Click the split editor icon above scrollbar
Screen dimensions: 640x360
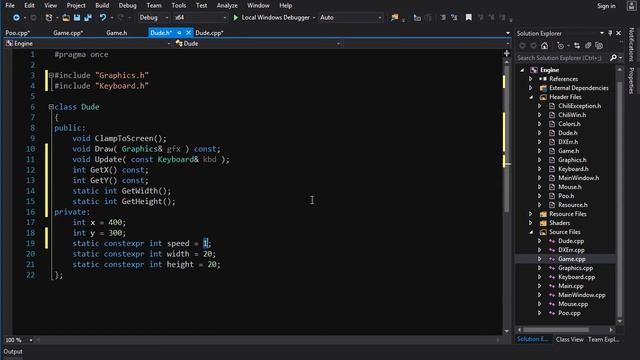[x=507, y=53]
